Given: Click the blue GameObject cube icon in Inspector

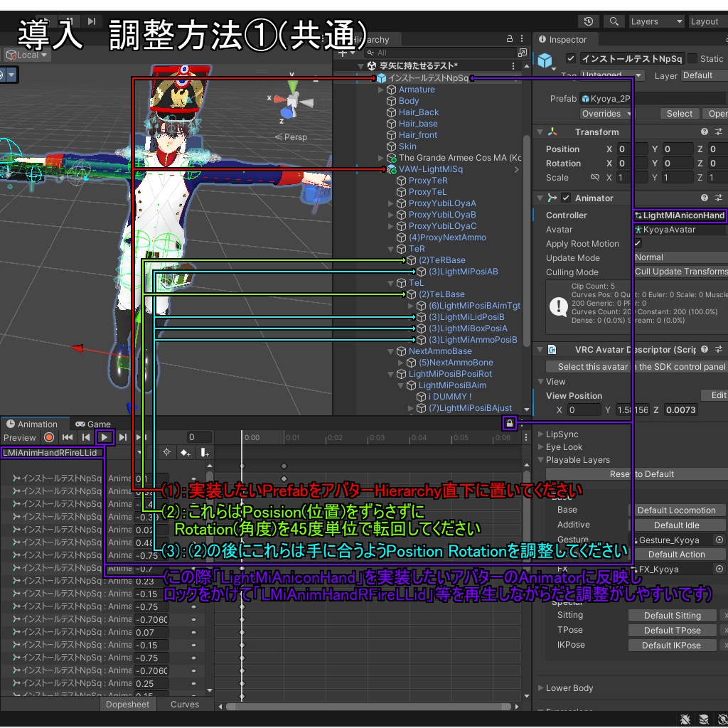Looking at the screenshot, I should (545, 60).
